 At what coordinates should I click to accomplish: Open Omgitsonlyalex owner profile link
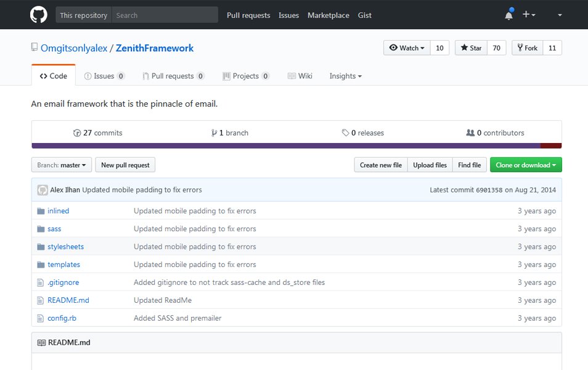coord(74,48)
